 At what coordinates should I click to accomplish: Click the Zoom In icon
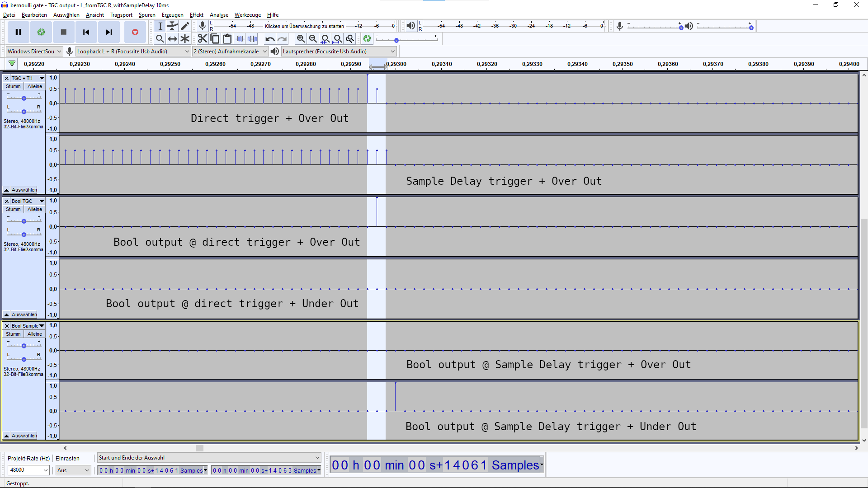[301, 39]
